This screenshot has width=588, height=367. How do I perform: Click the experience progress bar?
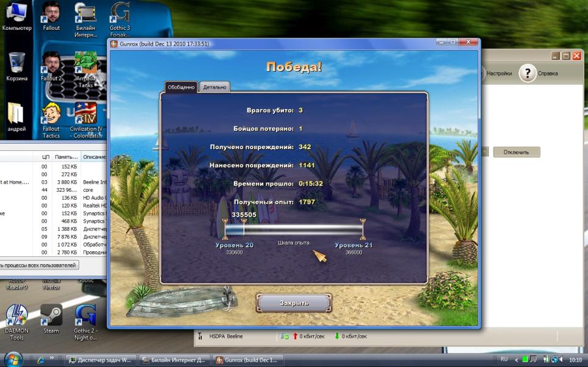294,229
